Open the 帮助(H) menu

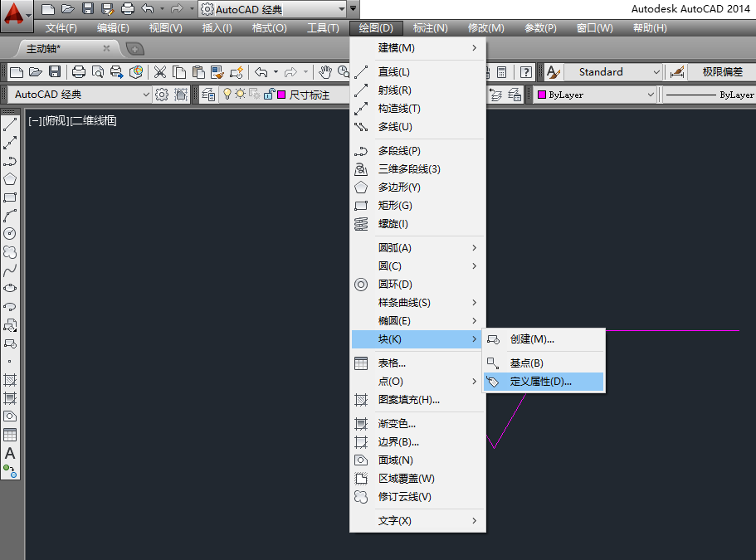[x=650, y=28]
